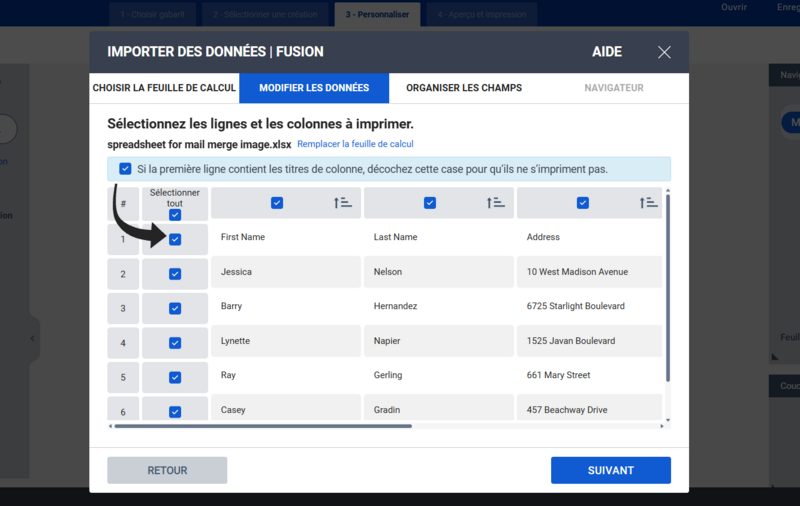The image size is (800, 506).
Task: Sort the Address column
Action: click(x=648, y=203)
